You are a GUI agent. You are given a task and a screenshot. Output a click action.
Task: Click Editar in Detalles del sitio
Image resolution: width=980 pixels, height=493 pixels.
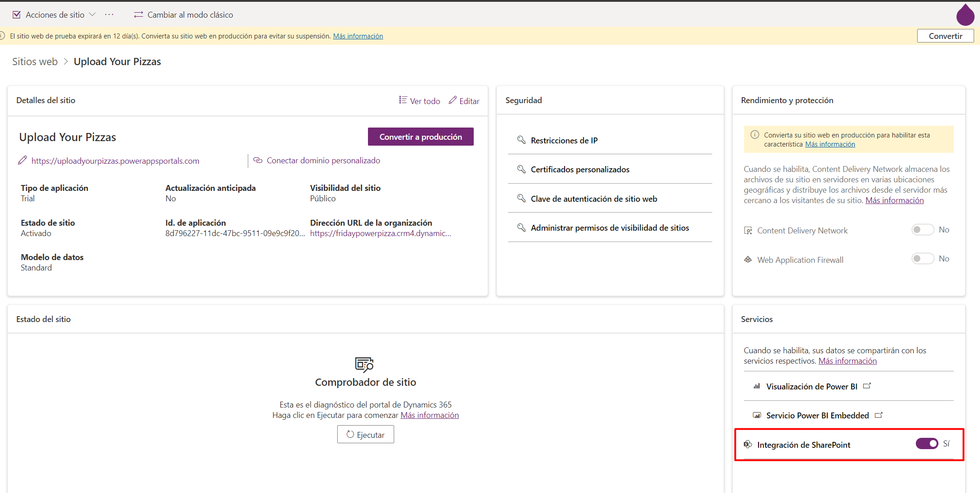(x=469, y=101)
